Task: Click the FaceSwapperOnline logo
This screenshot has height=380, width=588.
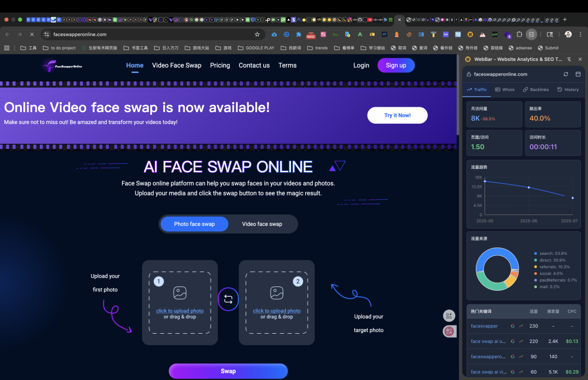Action: [63, 66]
